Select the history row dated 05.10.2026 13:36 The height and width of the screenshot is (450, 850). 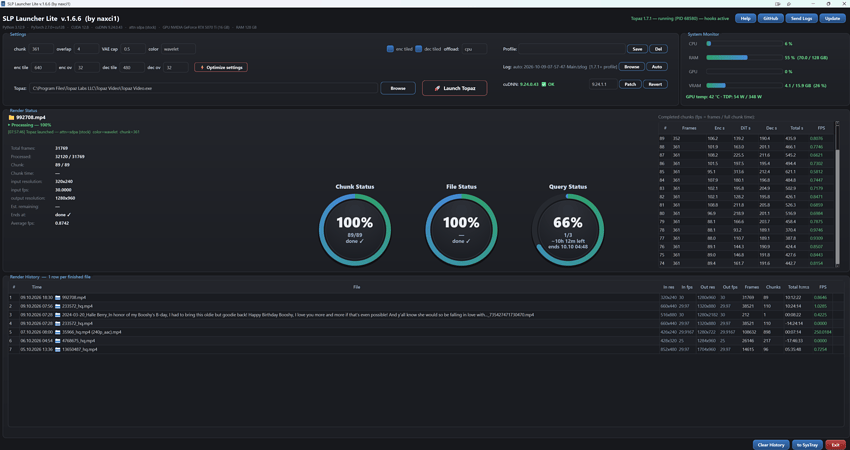pos(426,350)
